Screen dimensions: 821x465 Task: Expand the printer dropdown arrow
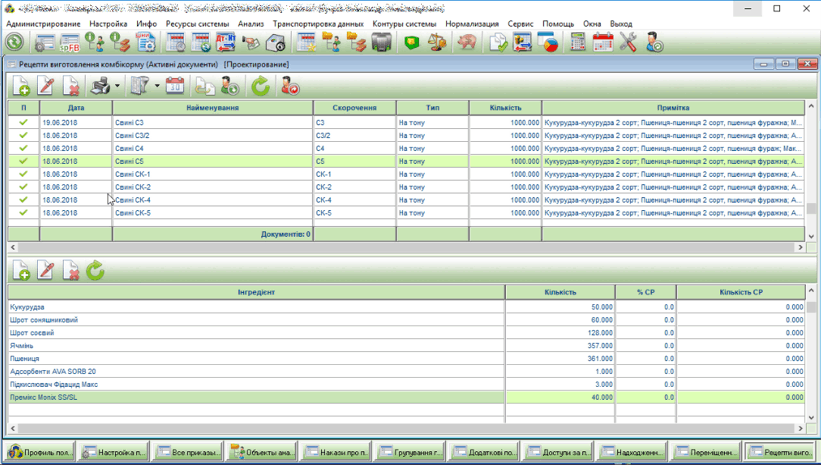point(117,86)
